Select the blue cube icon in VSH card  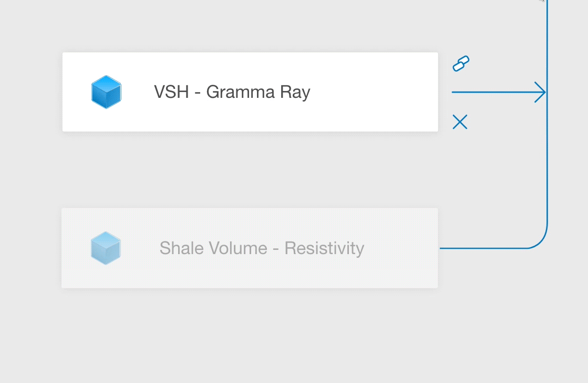tap(106, 92)
